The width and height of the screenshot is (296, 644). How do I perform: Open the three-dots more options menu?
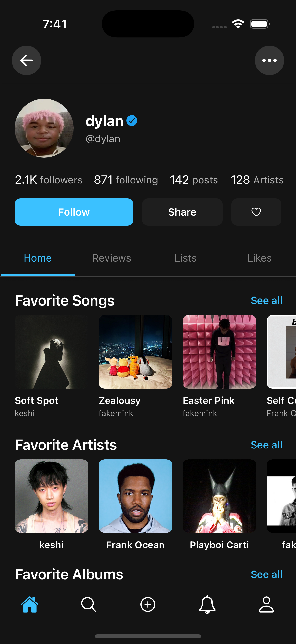pos(269,60)
